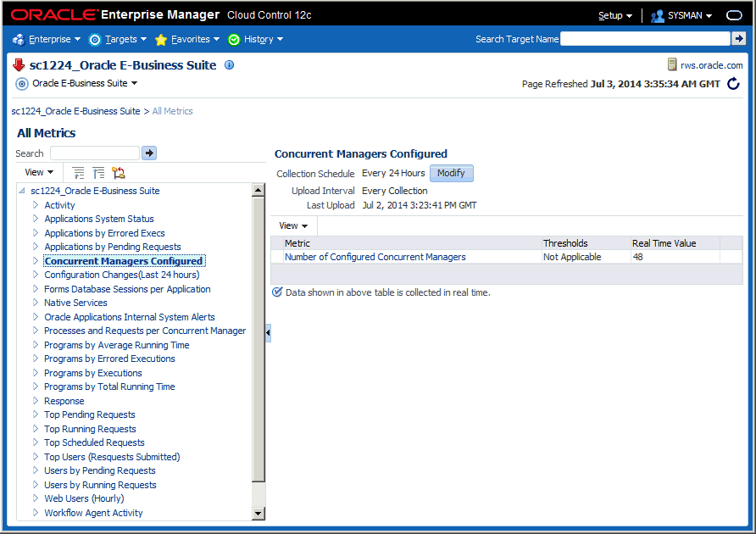Click the tree scrollbar down arrow

click(258, 514)
